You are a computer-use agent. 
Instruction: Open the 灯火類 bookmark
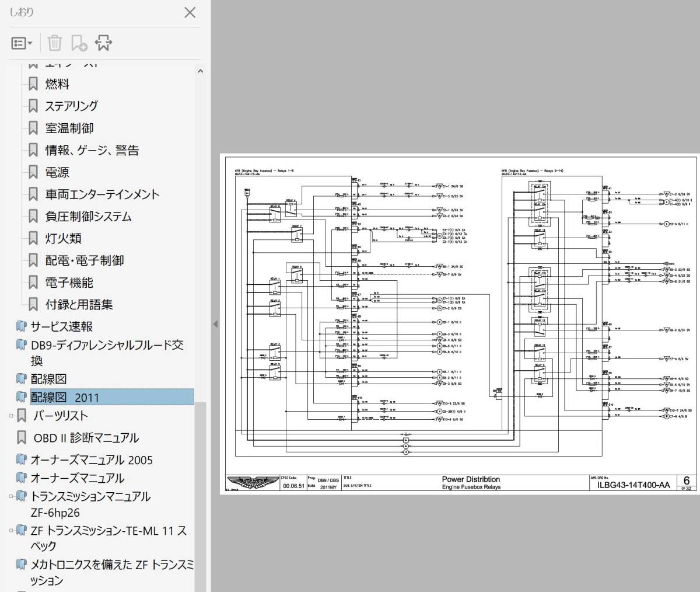click(63, 239)
